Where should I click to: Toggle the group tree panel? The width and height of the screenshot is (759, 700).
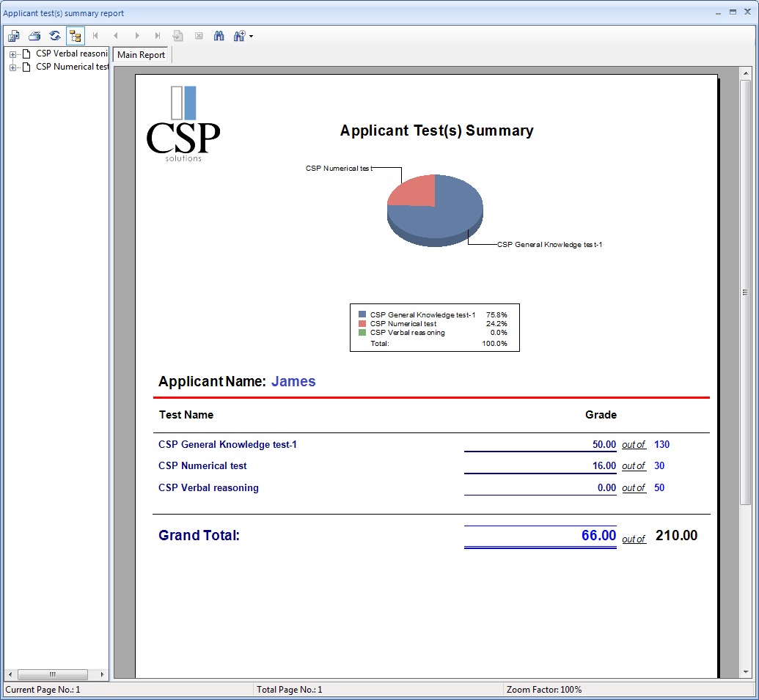coord(76,35)
